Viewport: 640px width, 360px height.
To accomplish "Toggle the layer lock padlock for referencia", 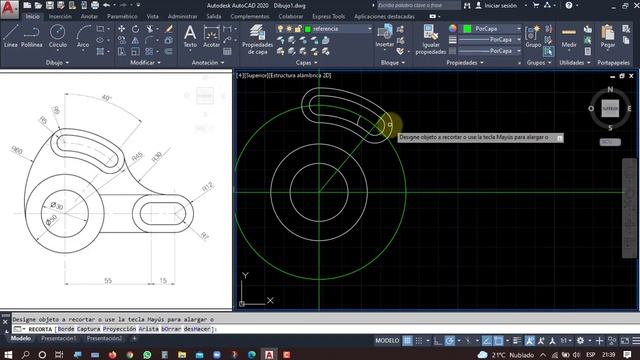I will 298,29.
